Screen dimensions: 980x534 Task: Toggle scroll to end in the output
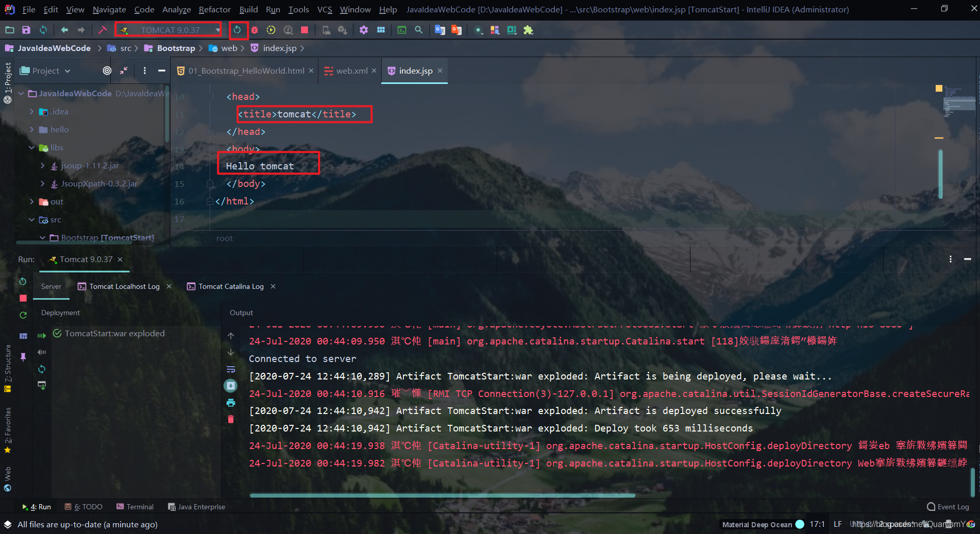pos(231,386)
